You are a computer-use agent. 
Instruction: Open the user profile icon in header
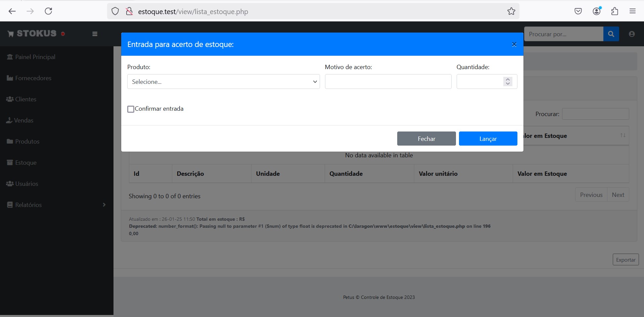point(632,34)
